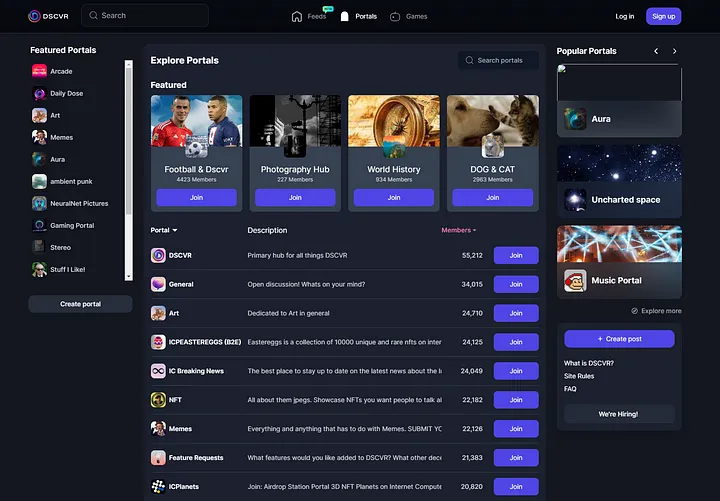The height and width of the screenshot is (501, 720).
Task: Click the Explore more compass icon
Action: 636,311
